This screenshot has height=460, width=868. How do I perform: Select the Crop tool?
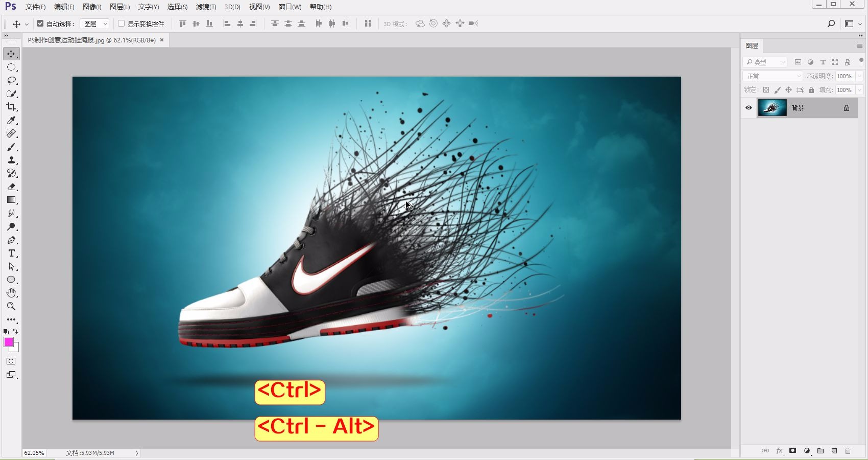pyautogui.click(x=11, y=107)
